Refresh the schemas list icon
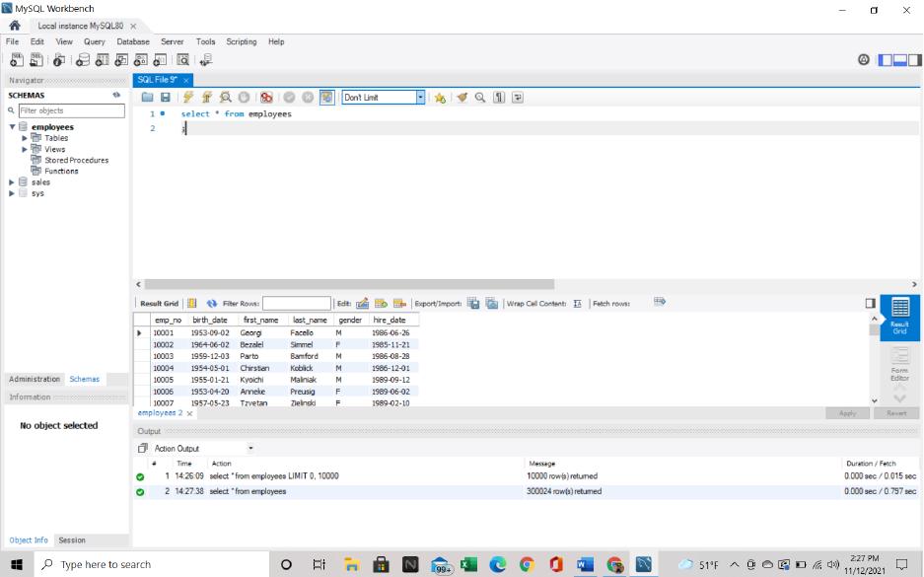 116,95
